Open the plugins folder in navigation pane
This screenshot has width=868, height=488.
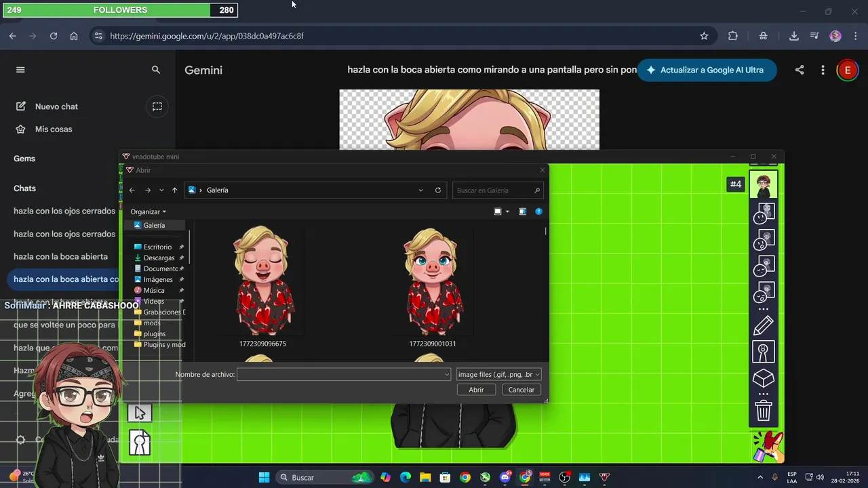point(155,333)
